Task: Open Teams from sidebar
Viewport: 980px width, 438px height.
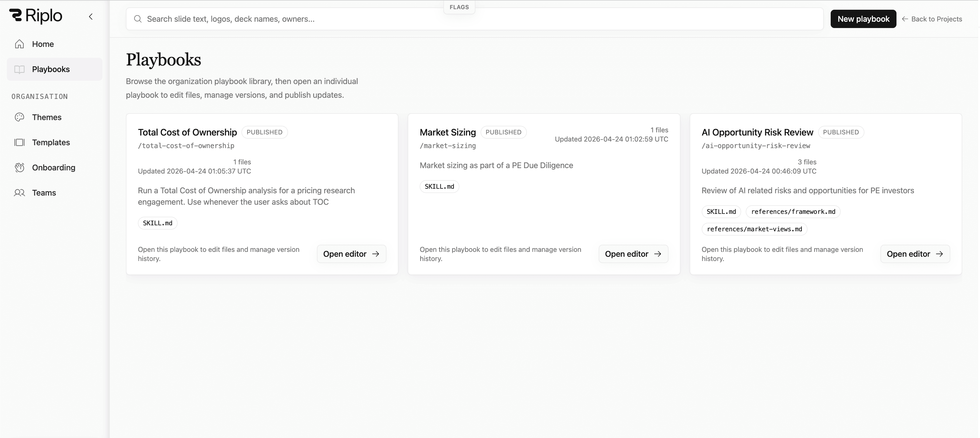Action: point(54,193)
